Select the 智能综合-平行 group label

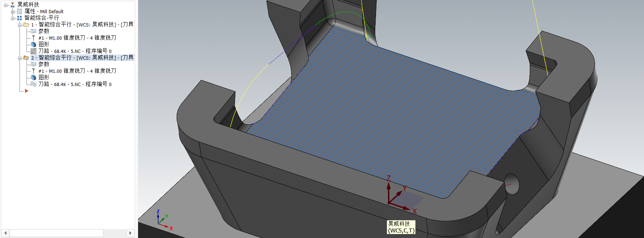[42, 18]
